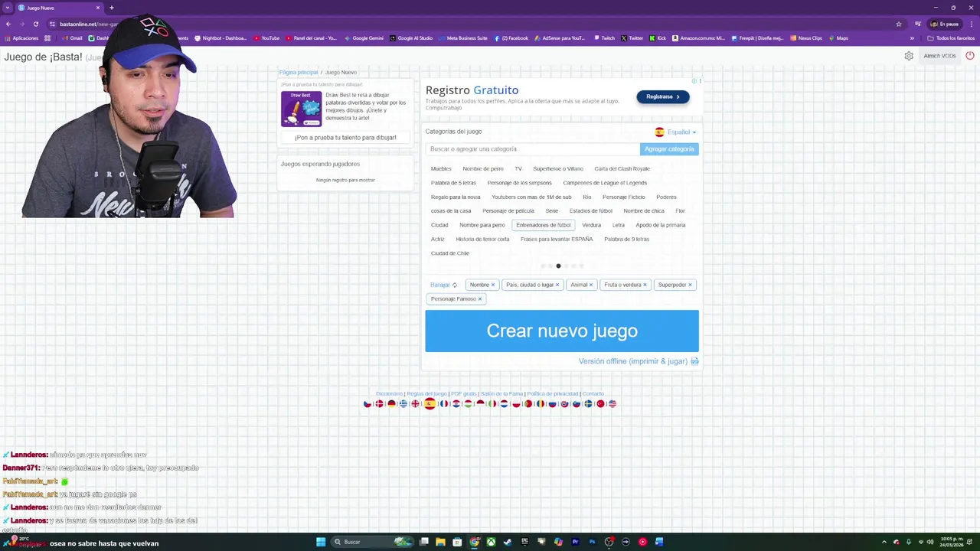Select the Turkey flag language
Image resolution: width=980 pixels, height=551 pixels.
tap(600, 404)
